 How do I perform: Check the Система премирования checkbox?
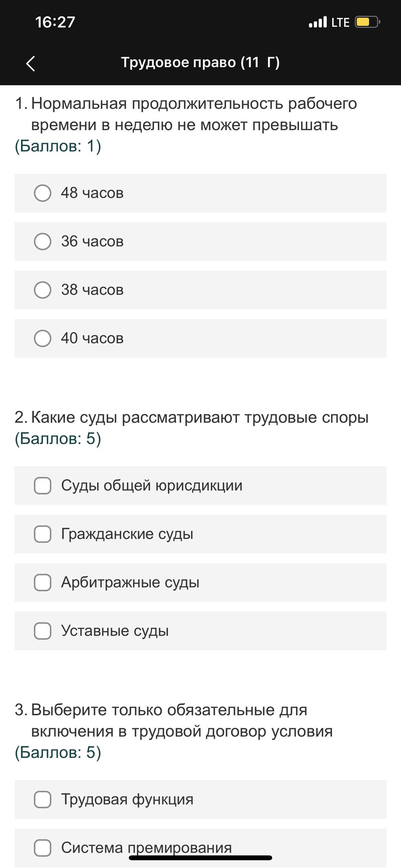(x=43, y=847)
